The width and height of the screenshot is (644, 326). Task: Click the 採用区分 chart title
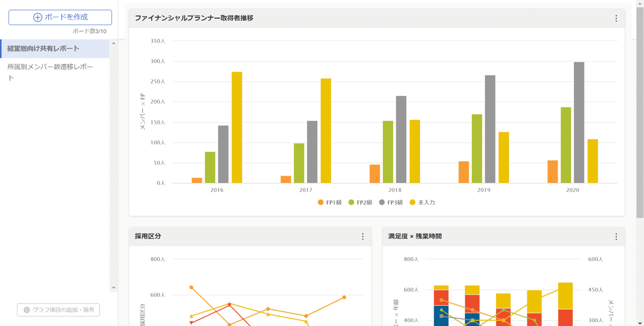[x=148, y=236]
